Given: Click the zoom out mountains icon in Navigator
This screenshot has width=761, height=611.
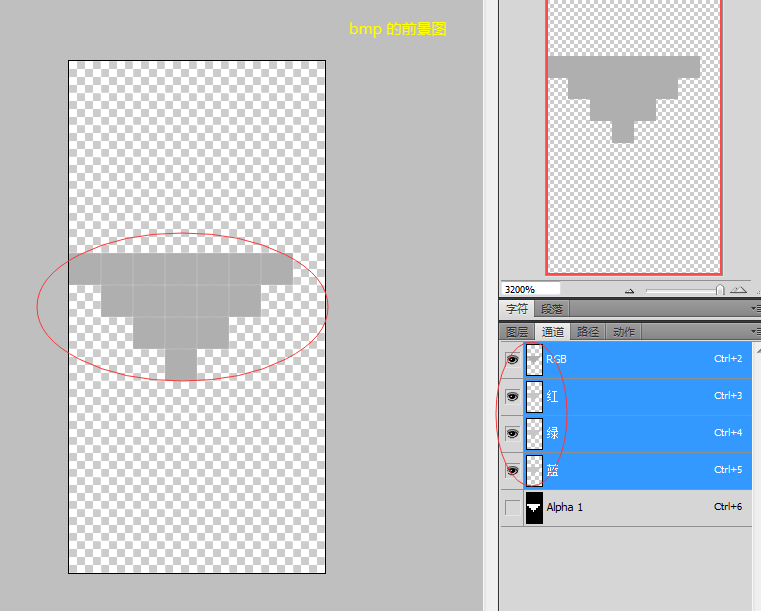Looking at the screenshot, I should [629, 291].
